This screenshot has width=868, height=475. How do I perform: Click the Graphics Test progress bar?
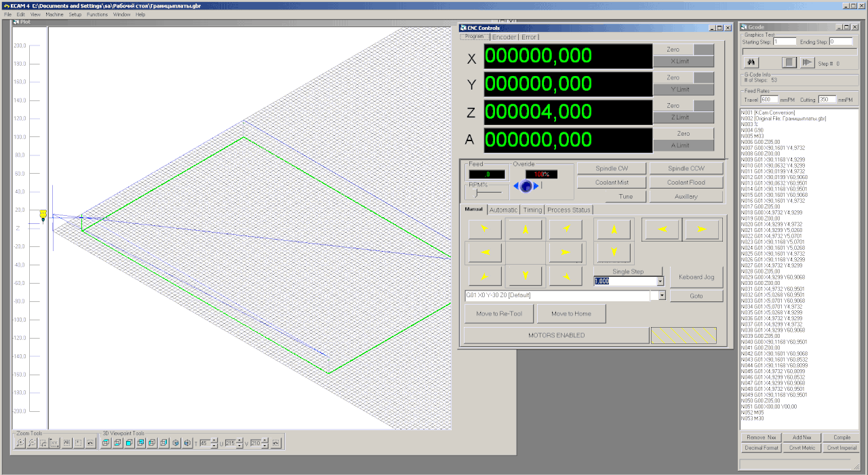(799, 50)
